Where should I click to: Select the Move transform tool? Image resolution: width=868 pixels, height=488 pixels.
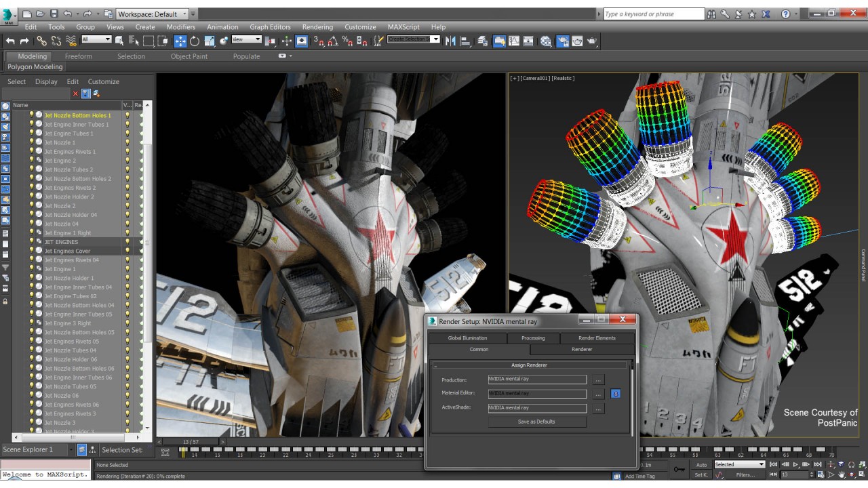pos(180,41)
